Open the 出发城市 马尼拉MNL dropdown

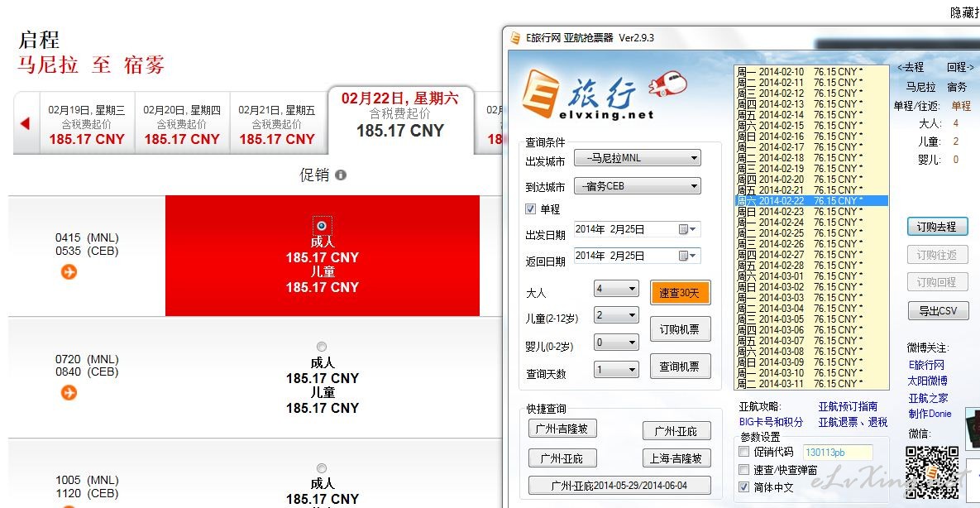[638, 158]
